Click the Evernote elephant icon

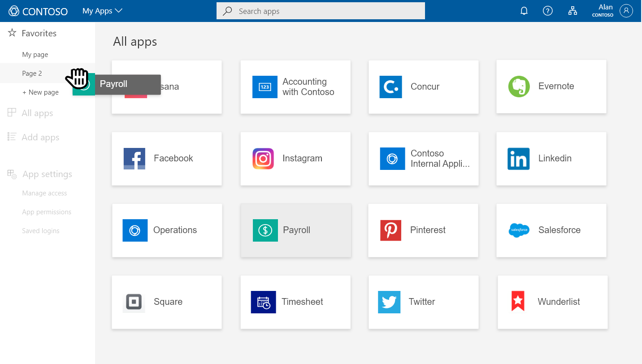(519, 87)
